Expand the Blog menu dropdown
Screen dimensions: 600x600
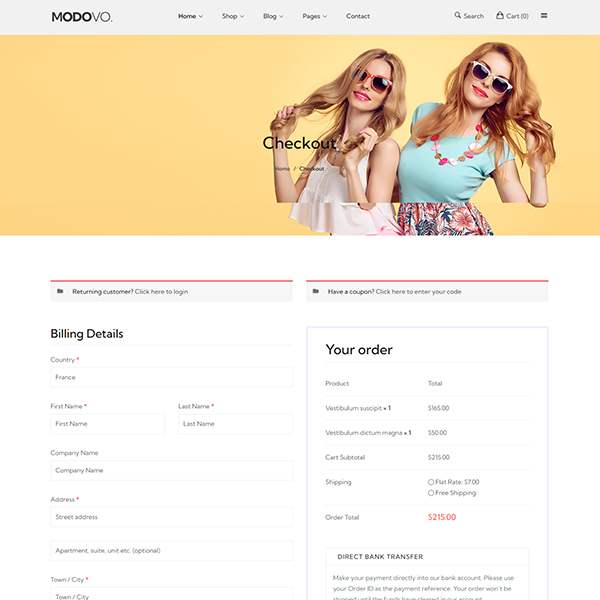[273, 16]
